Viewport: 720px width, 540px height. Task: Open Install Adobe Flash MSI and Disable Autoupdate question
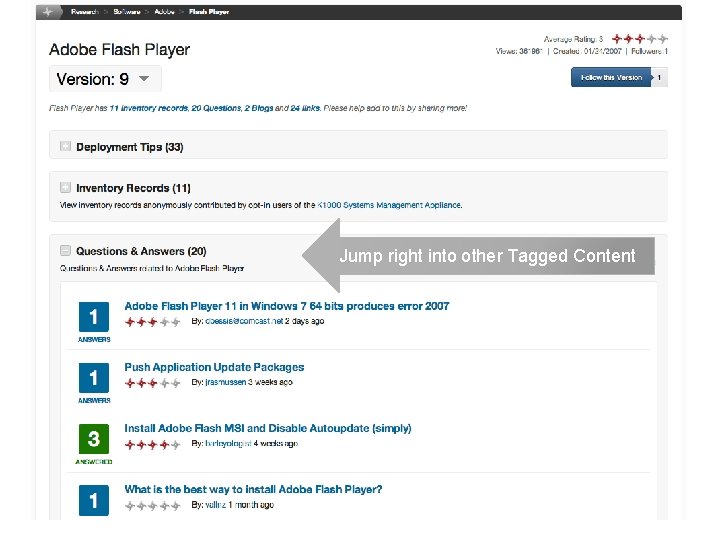[x=268, y=428]
